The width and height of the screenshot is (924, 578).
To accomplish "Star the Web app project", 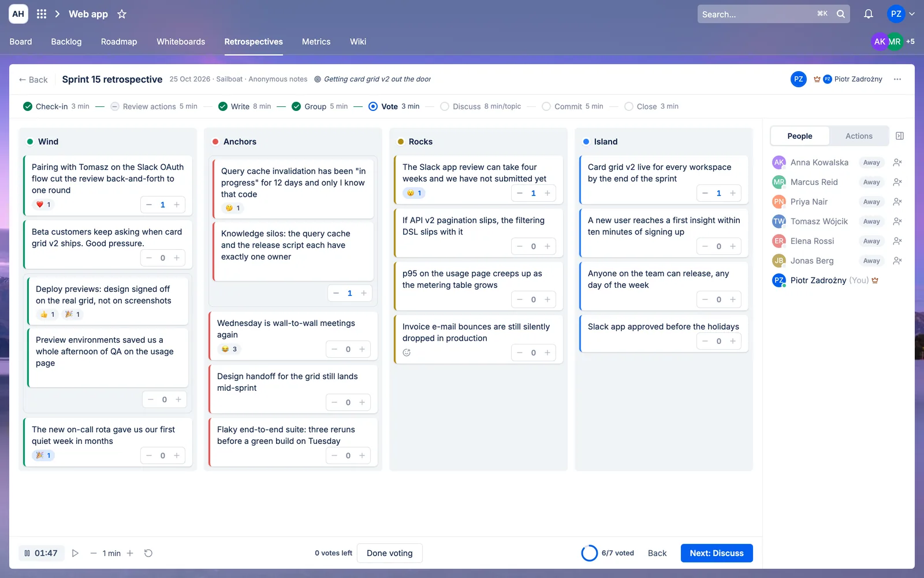I will pyautogui.click(x=122, y=14).
